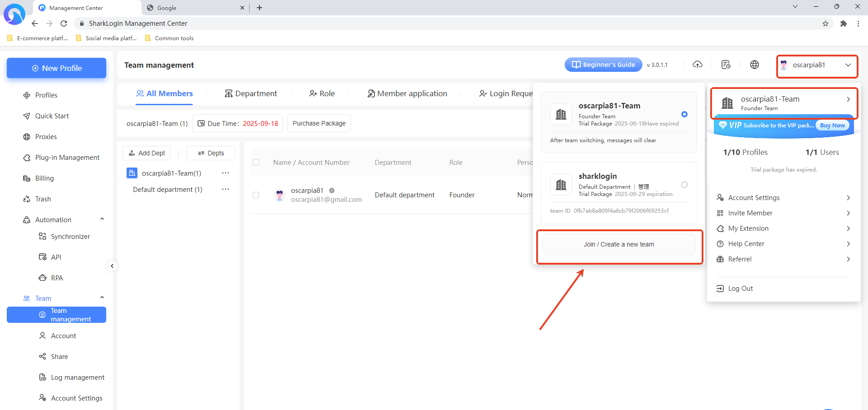
Task: Open browser extensions puzzle icon
Action: [843, 23]
